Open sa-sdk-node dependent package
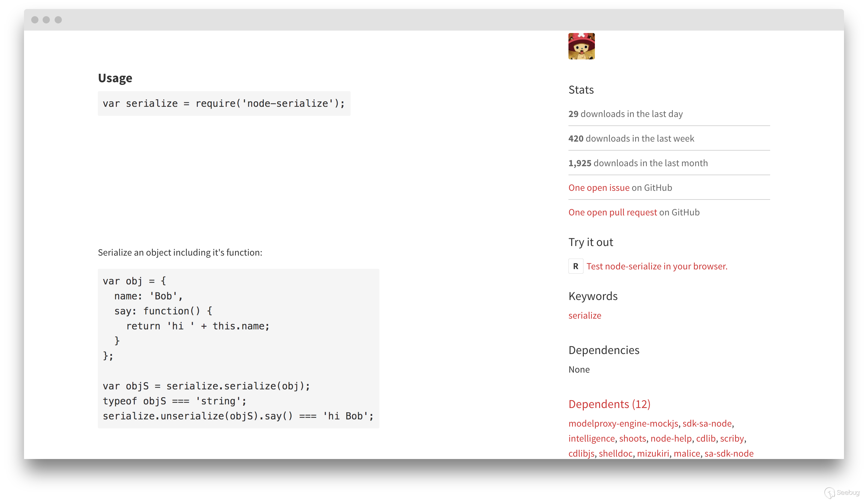The width and height of the screenshot is (868, 501). click(729, 453)
